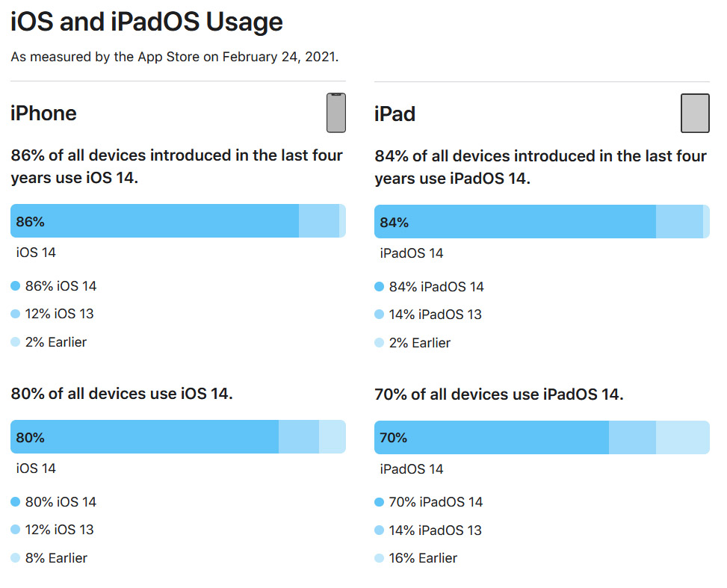Viewport: 727px width, 588px height.
Task: Click the 12% iOS 13 label under 80% chart
Action: [59, 530]
